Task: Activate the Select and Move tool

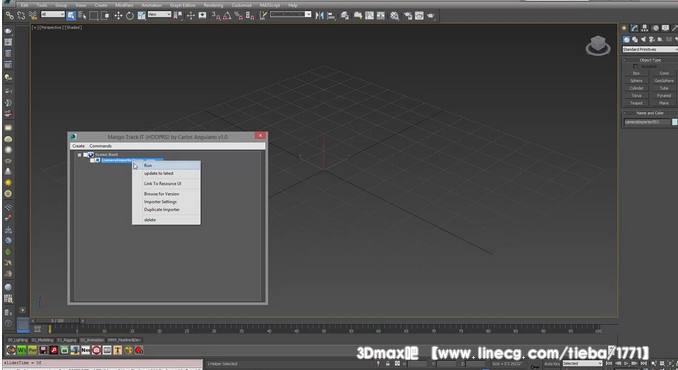Action: (x=118, y=16)
